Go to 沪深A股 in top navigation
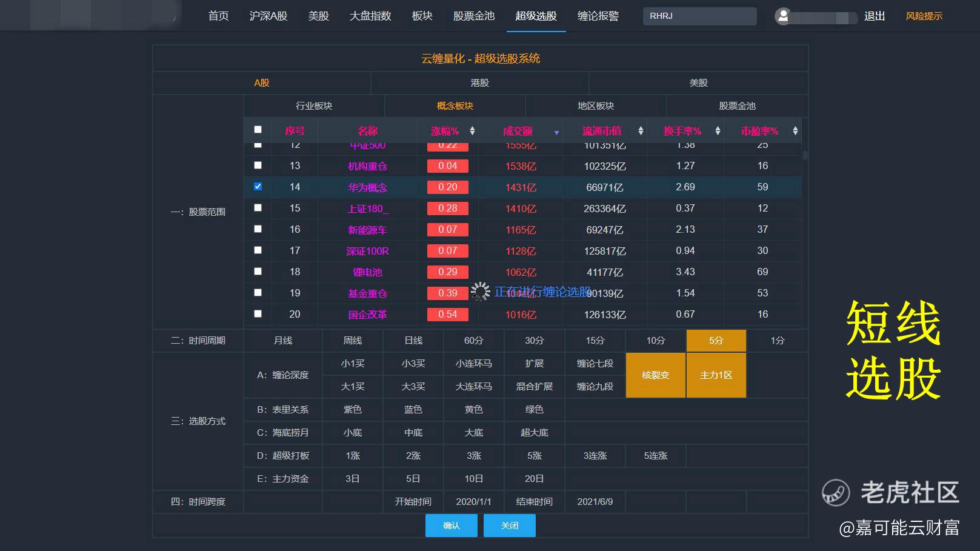This screenshot has width=980, height=551. (268, 16)
